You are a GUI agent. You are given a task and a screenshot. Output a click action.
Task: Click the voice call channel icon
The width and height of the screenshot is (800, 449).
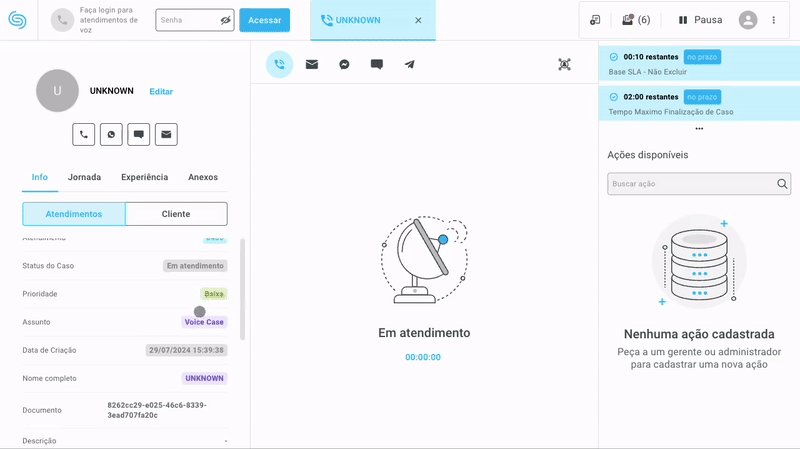click(279, 64)
